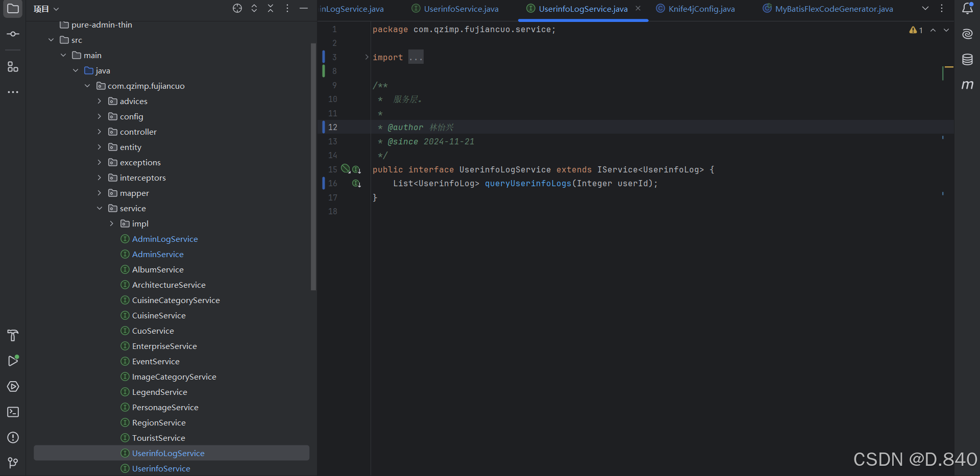
Task: Open the Structure tool window
Action: [13, 67]
